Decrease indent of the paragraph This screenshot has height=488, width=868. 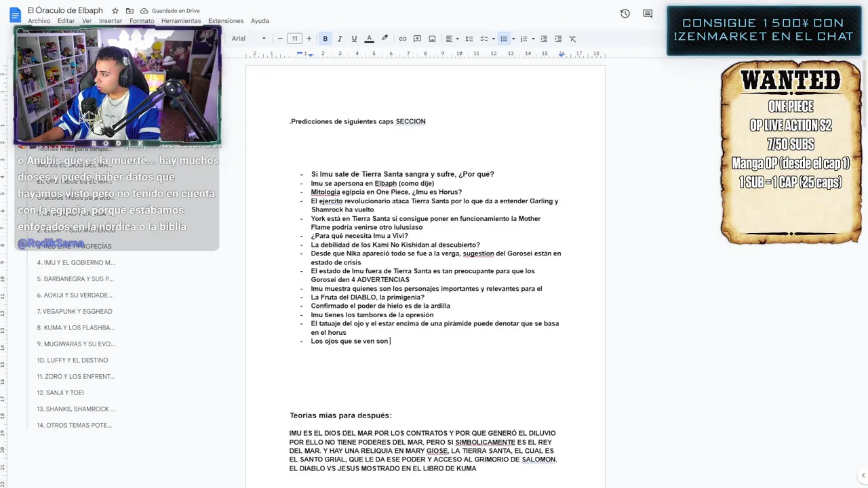(x=544, y=39)
